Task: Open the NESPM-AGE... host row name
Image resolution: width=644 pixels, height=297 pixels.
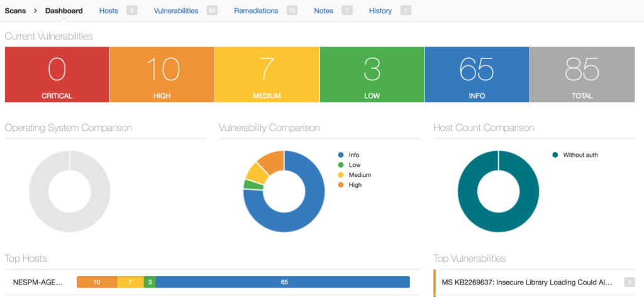Action: (38, 282)
